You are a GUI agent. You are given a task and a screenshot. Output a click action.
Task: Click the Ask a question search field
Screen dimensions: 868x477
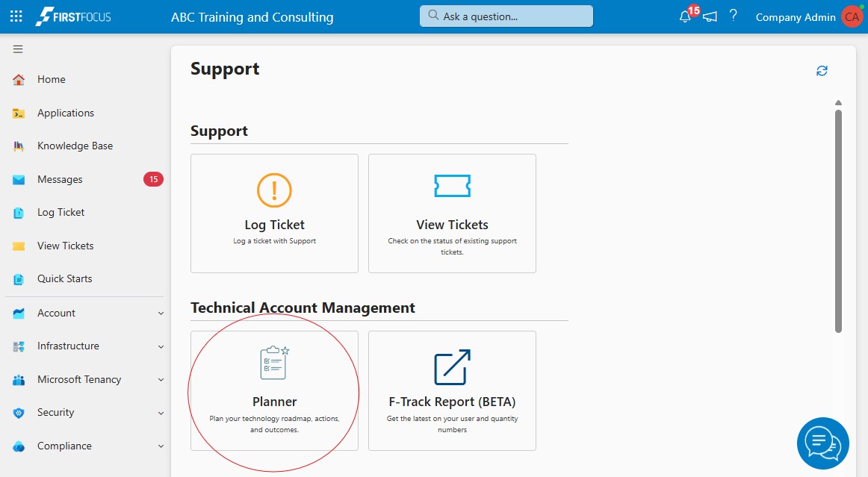506,15
